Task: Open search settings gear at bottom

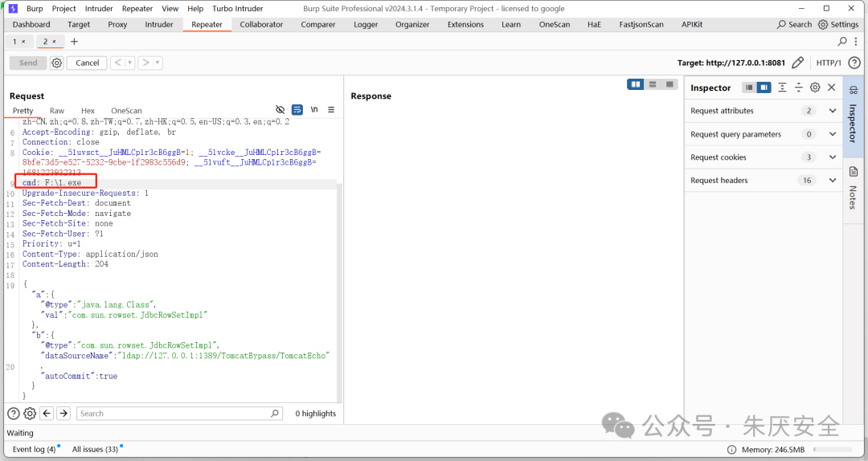Action: click(30, 414)
